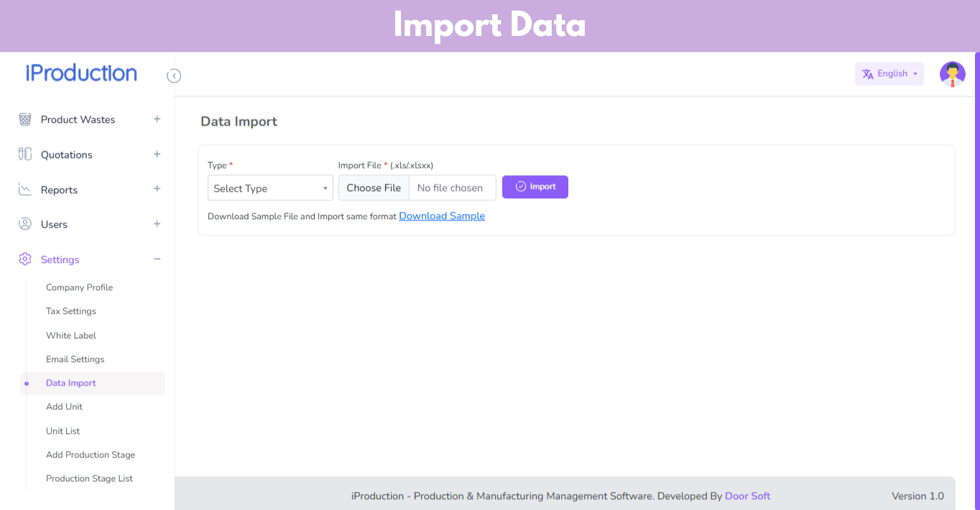Click the iProduction logo
The width and height of the screenshot is (980, 510).
81,73
